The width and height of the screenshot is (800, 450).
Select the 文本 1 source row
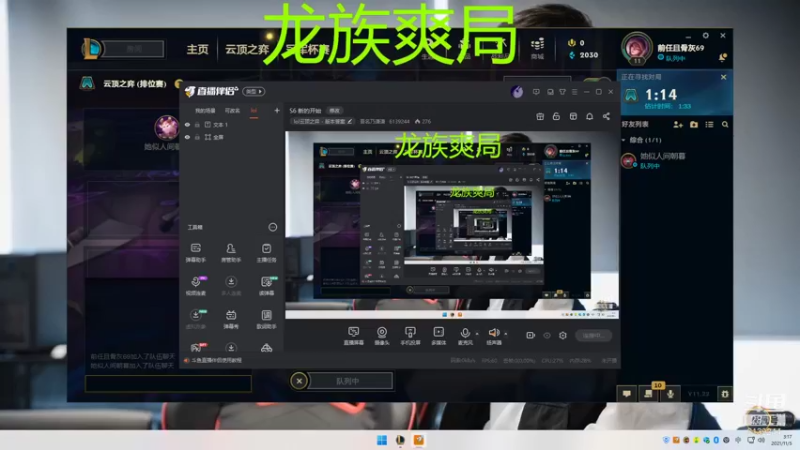click(x=232, y=124)
